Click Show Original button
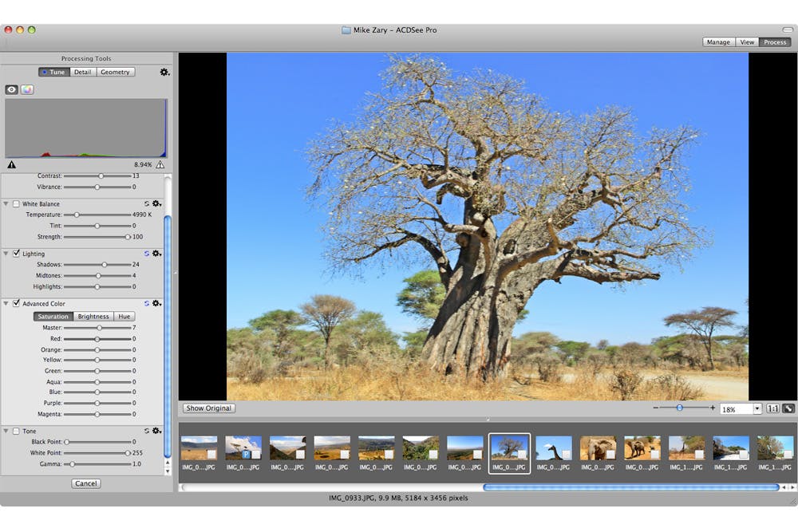 point(208,408)
